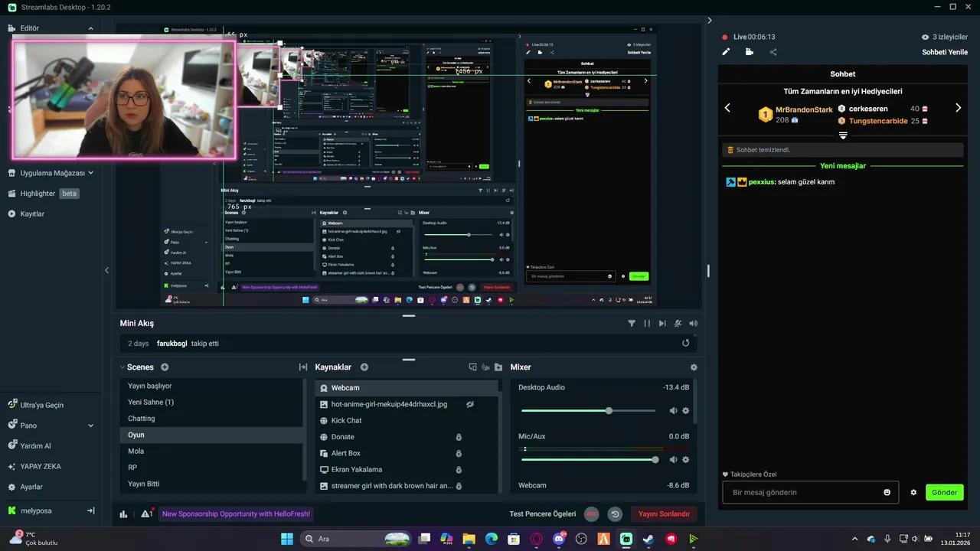This screenshot has height=551, width=980.
Task: Pause the Mini Akış alert queue
Action: pyautogui.click(x=647, y=324)
